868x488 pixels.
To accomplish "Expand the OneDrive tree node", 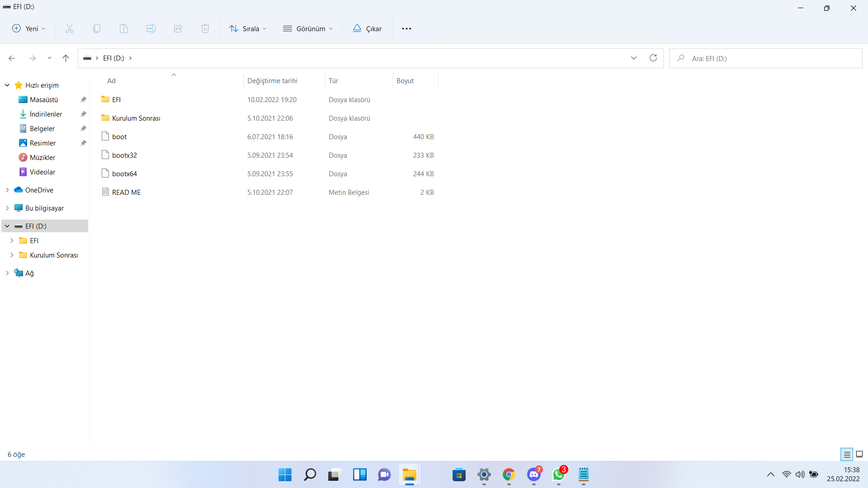I will point(7,190).
